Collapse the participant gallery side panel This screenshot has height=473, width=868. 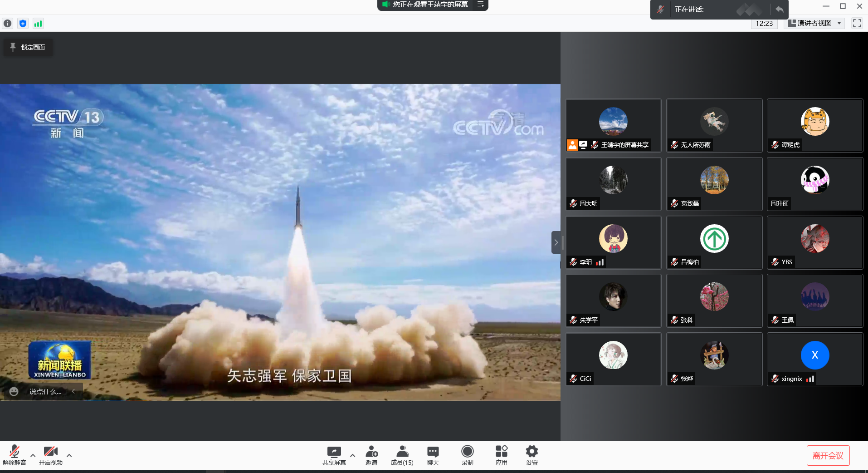[556, 242]
